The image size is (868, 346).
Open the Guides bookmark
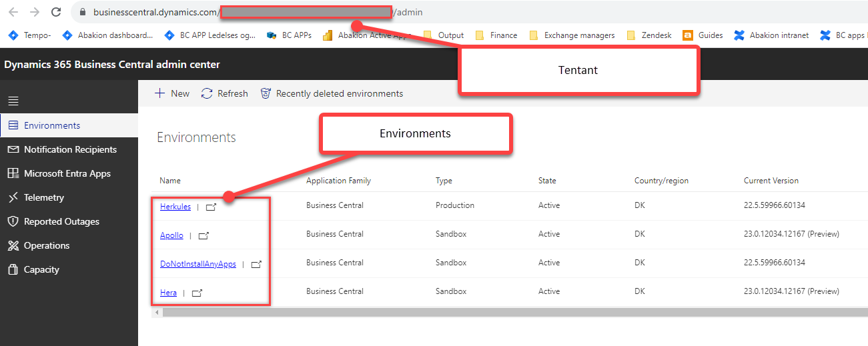pos(703,35)
